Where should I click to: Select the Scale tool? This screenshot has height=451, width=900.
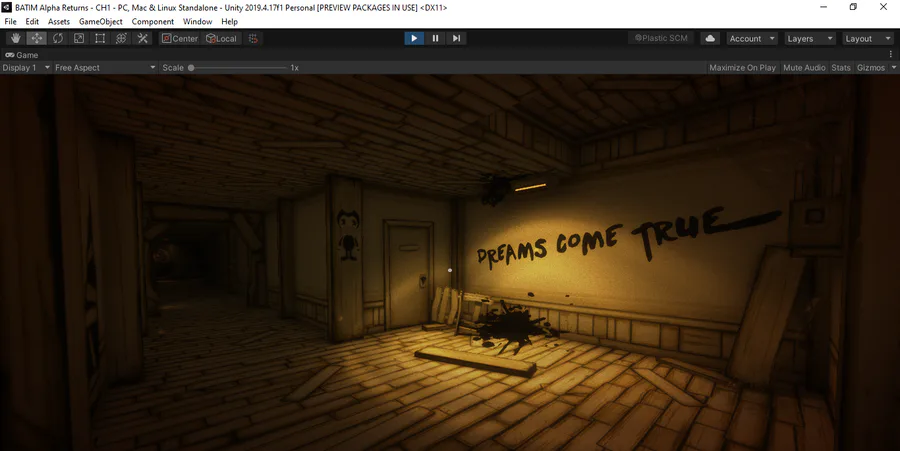point(79,38)
